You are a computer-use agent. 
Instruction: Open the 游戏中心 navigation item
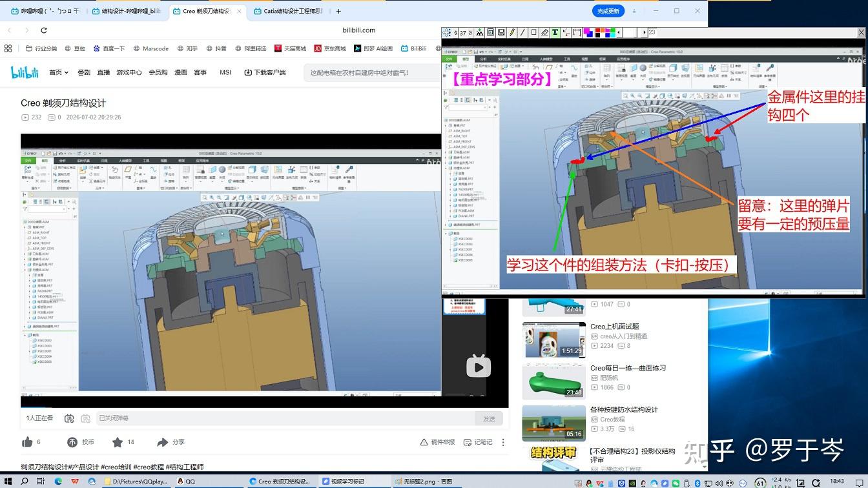(x=129, y=72)
